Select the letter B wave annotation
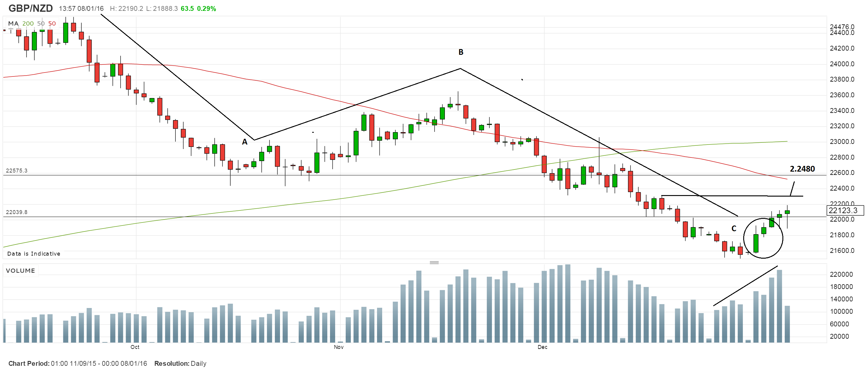This screenshot has height=370, width=868. click(x=461, y=52)
